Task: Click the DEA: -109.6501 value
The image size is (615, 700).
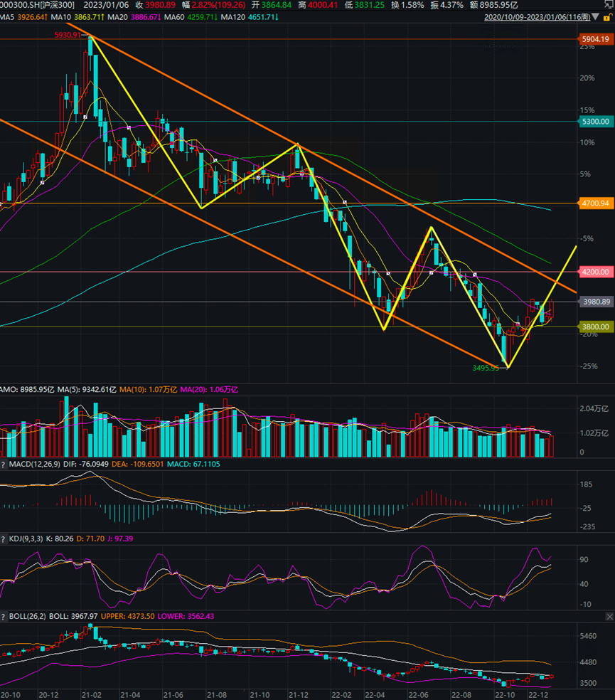Action: (138, 465)
